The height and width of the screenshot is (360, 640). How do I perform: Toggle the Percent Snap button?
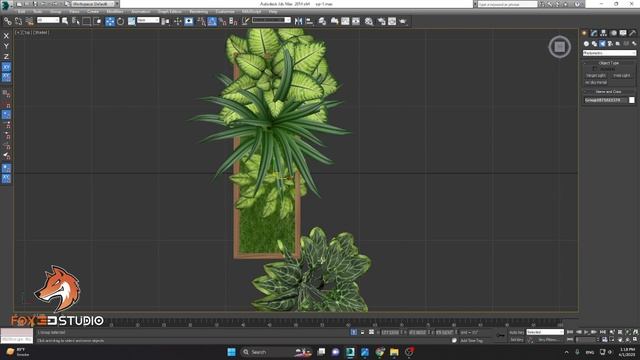(223, 21)
